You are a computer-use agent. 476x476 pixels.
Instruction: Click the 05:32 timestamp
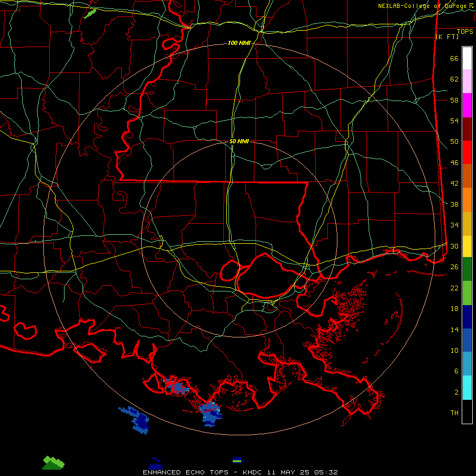pyautogui.click(x=326, y=472)
